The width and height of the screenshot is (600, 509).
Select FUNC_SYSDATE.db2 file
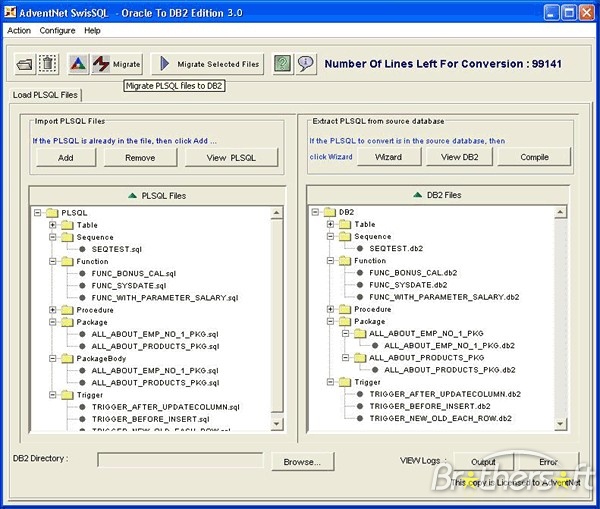tap(408, 285)
